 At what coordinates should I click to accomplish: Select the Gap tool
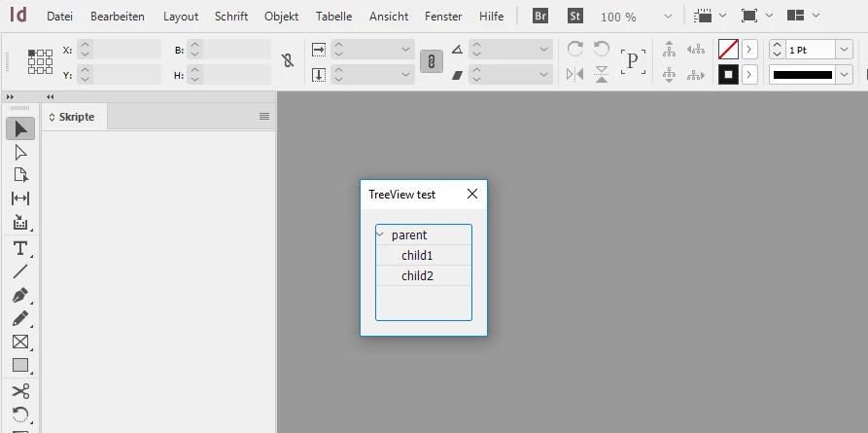[x=20, y=198]
